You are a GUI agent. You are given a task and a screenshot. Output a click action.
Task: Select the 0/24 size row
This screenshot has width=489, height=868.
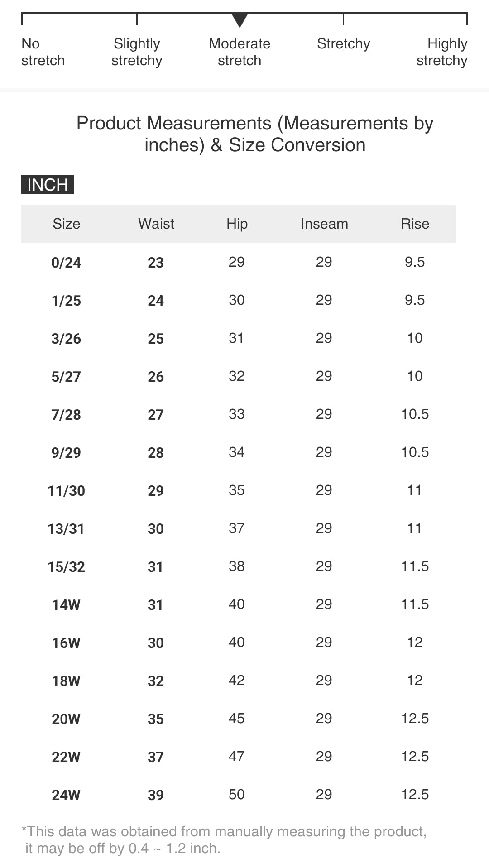(66, 263)
